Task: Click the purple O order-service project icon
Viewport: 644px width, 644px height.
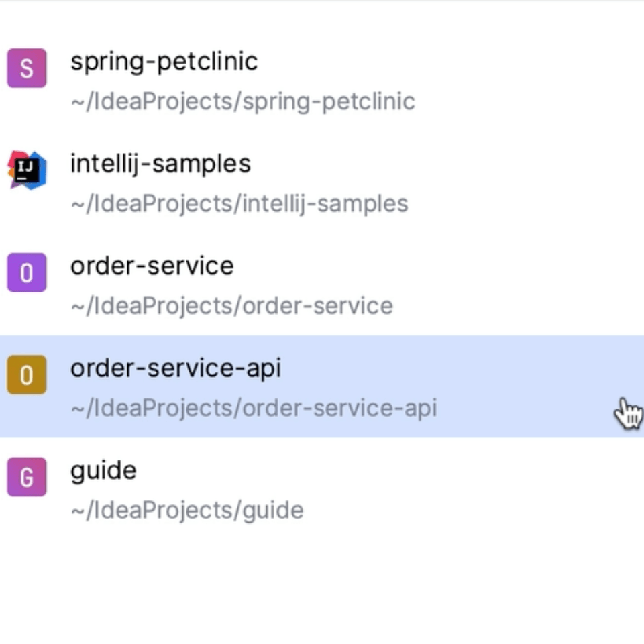Action: pos(27,273)
